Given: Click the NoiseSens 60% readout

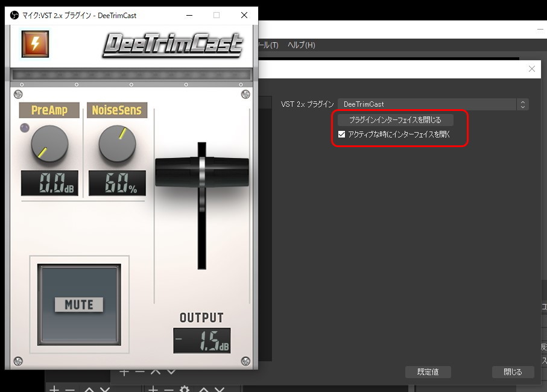Looking at the screenshot, I should (117, 183).
